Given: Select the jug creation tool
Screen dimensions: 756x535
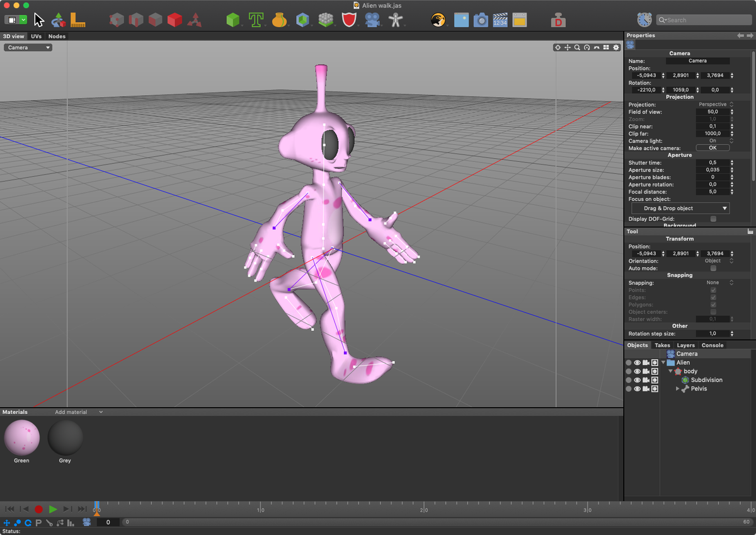Looking at the screenshot, I should pos(279,20).
